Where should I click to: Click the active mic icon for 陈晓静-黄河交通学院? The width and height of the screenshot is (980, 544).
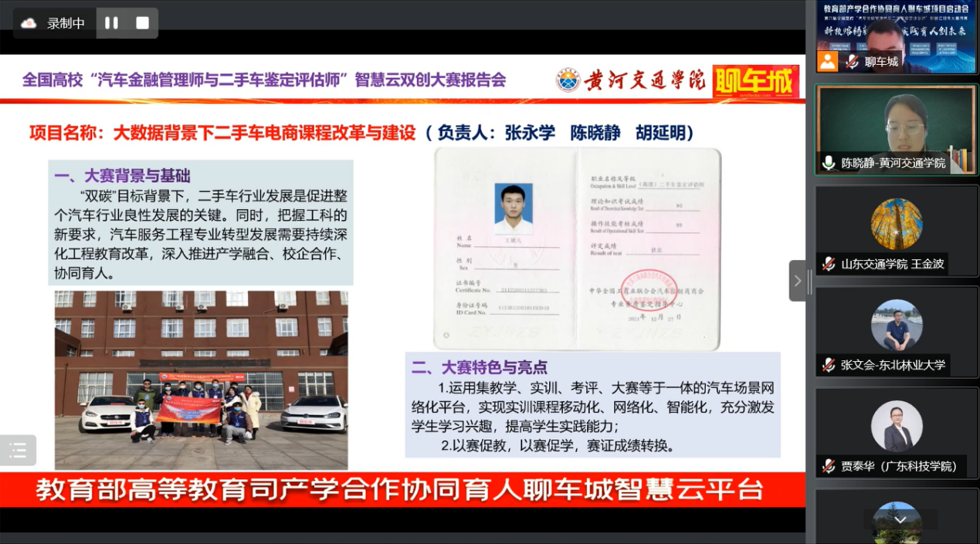829,163
